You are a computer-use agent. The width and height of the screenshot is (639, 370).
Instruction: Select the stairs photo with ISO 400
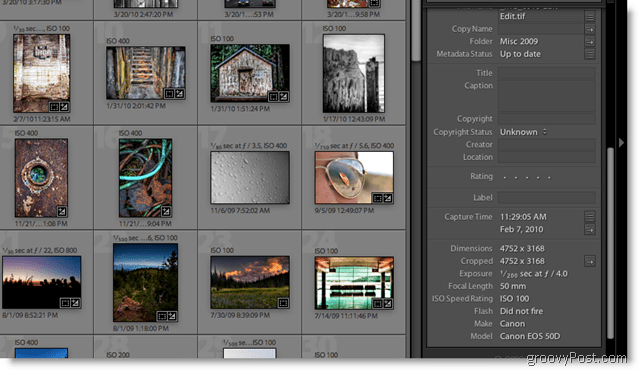pyautogui.click(x=146, y=73)
